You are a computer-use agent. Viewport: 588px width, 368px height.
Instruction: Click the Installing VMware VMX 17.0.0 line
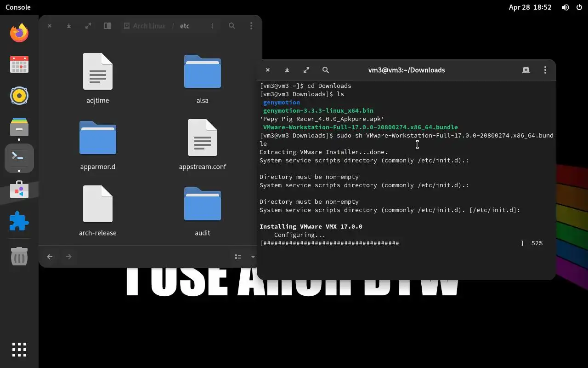click(311, 226)
